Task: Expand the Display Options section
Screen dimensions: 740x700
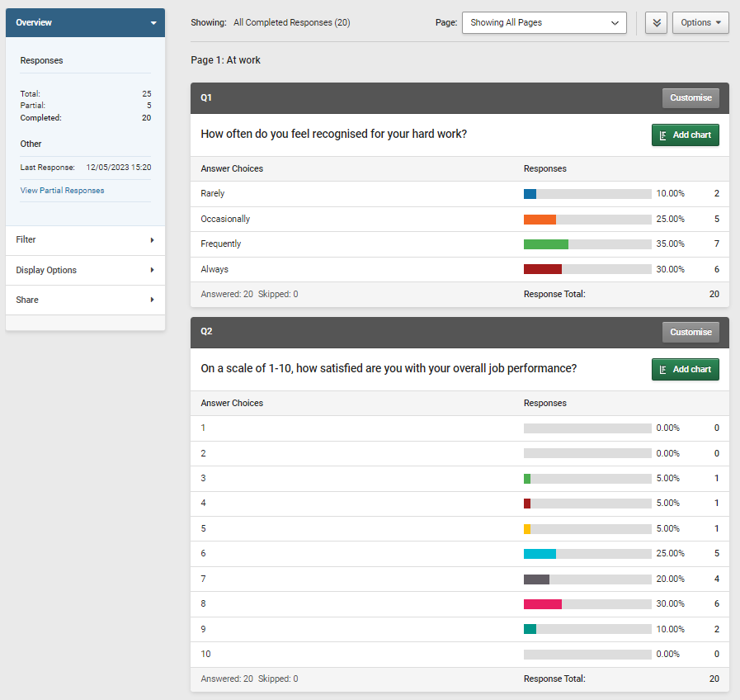Action: [x=85, y=270]
